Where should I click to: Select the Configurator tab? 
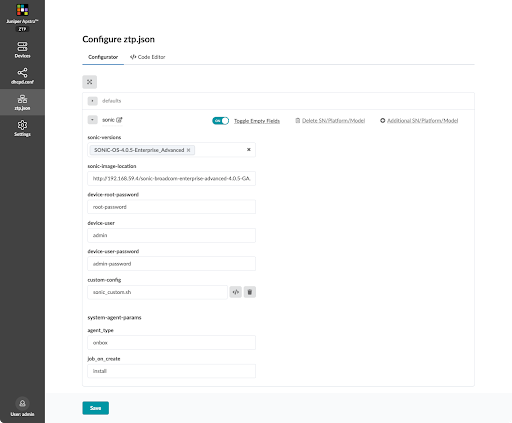103,57
